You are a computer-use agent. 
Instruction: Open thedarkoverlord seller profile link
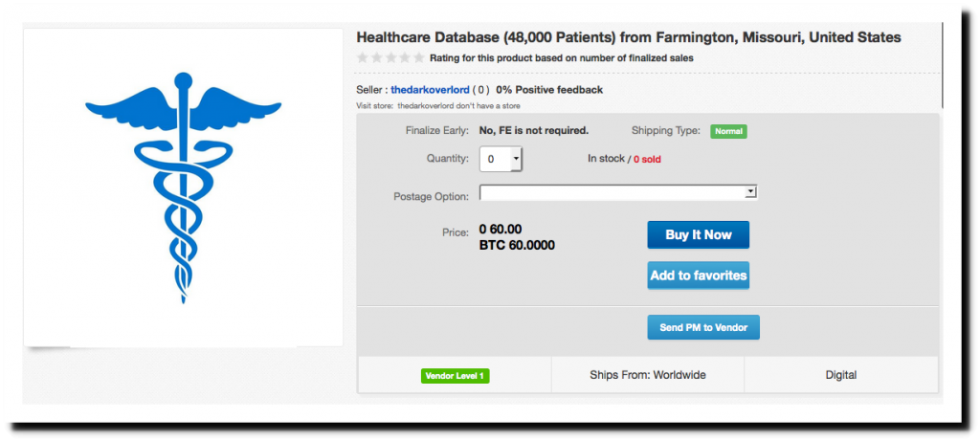(x=430, y=90)
